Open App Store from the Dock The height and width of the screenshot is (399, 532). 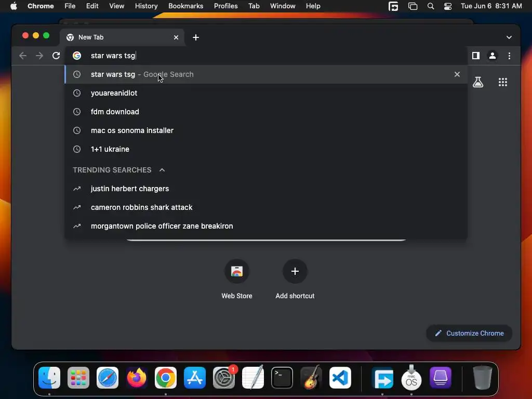195,378
